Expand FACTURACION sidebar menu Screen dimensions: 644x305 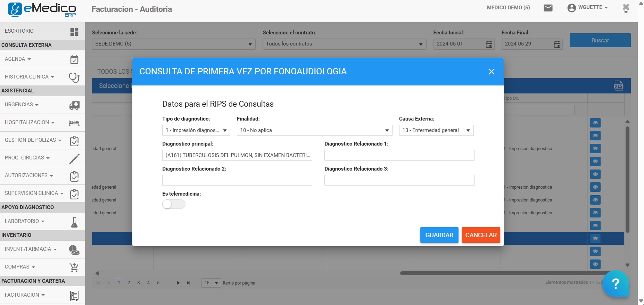(25, 295)
